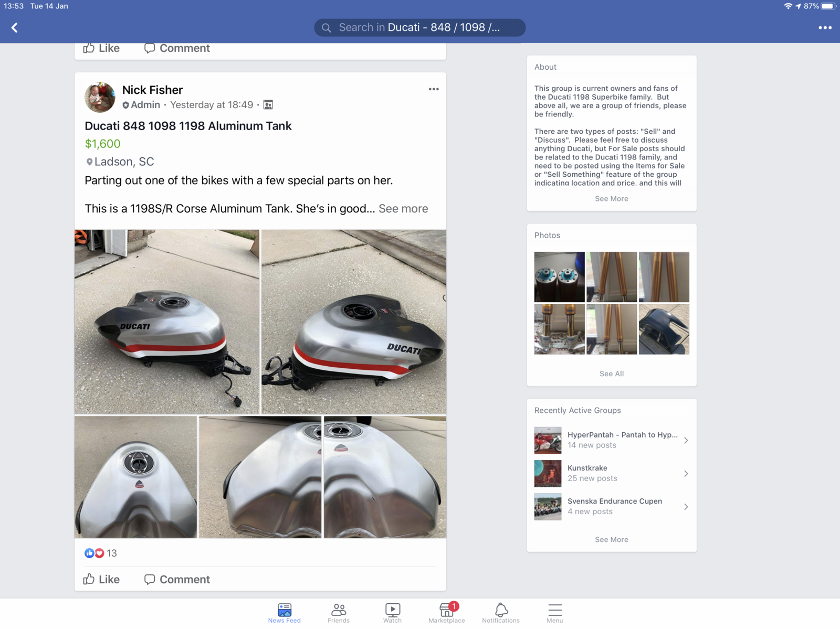Open second group photo of gold forks

point(612,277)
